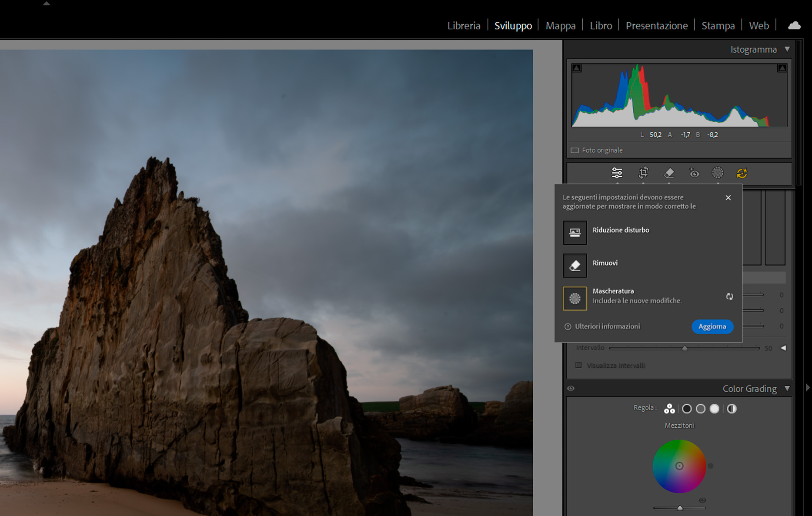The height and width of the screenshot is (516, 812).
Task: Toggle the eye icon below midtones wheel
Action: pos(702,500)
